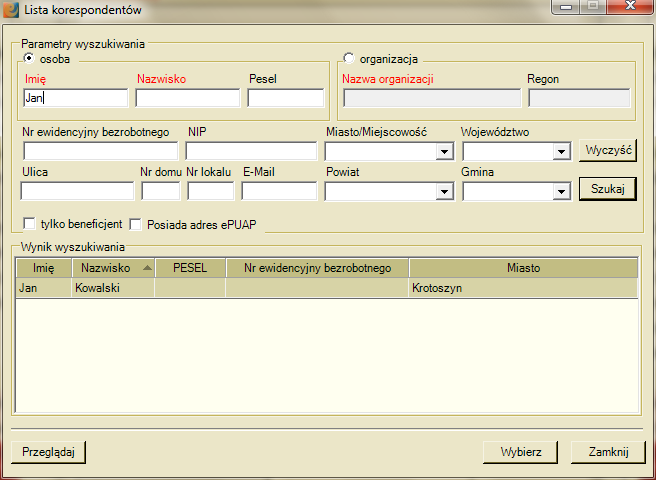Viewport: 656px width, 480px height.
Task: Click the Zamknij button
Action: coord(608,452)
